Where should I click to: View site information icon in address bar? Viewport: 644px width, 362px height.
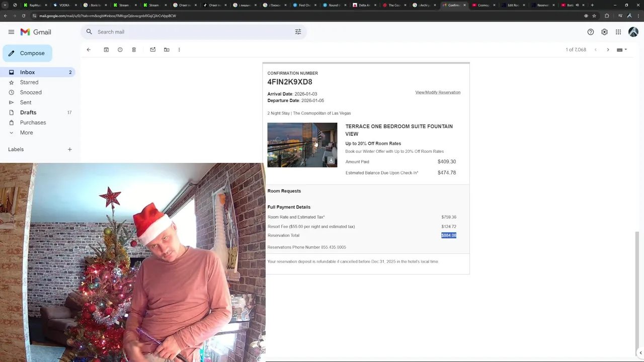[34, 16]
